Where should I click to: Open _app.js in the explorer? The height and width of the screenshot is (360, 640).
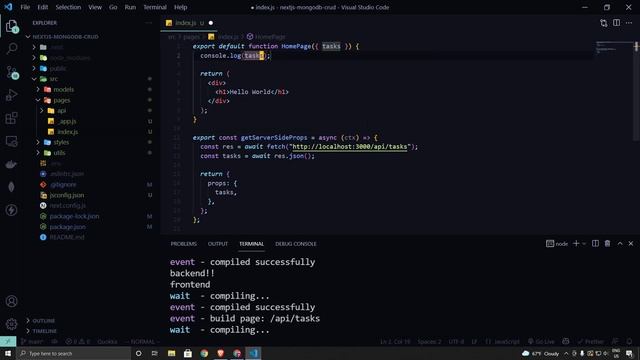click(x=67, y=121)
